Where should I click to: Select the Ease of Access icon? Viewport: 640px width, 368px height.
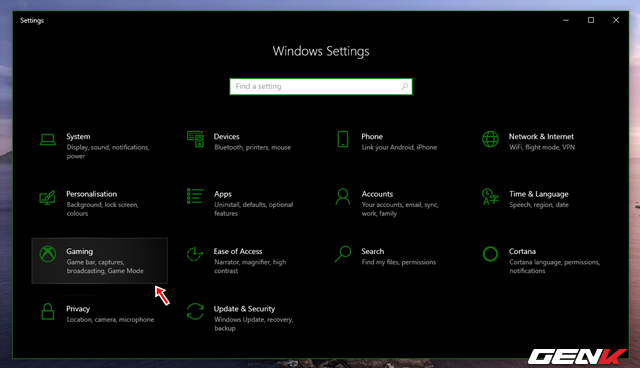195,254
